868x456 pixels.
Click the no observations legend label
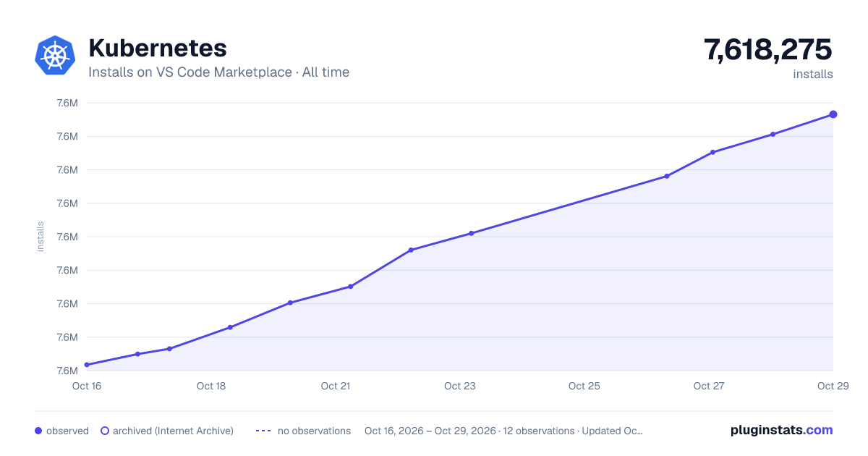[x=314, y=431]
